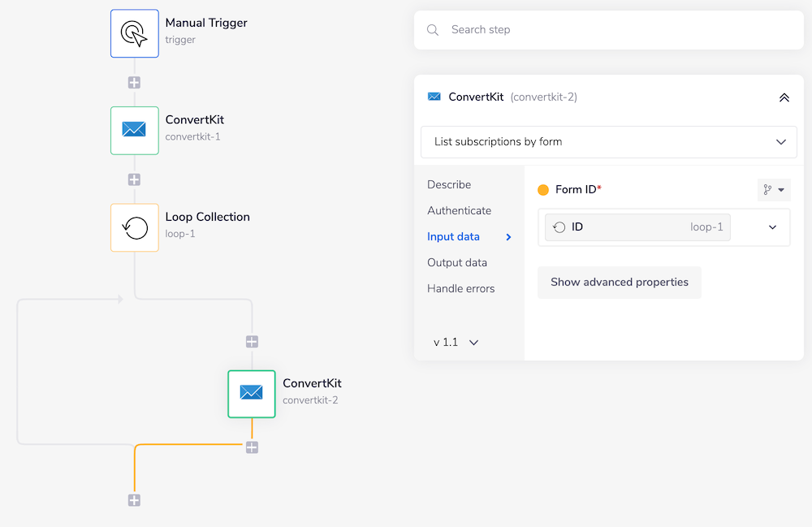Add a step below the Manual Trigger

point(134,82)
